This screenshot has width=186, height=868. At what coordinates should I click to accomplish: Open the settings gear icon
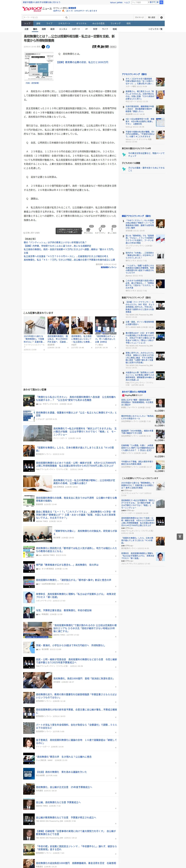[161, 18]
